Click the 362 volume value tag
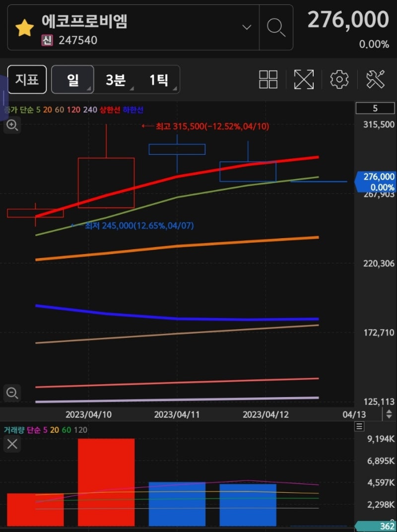 (x=376, y=526)
